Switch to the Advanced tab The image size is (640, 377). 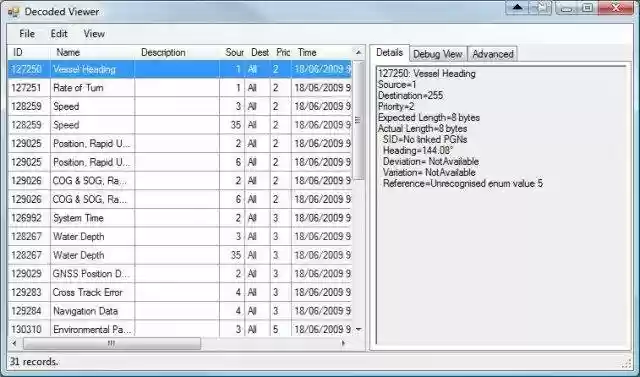point(493,54)
